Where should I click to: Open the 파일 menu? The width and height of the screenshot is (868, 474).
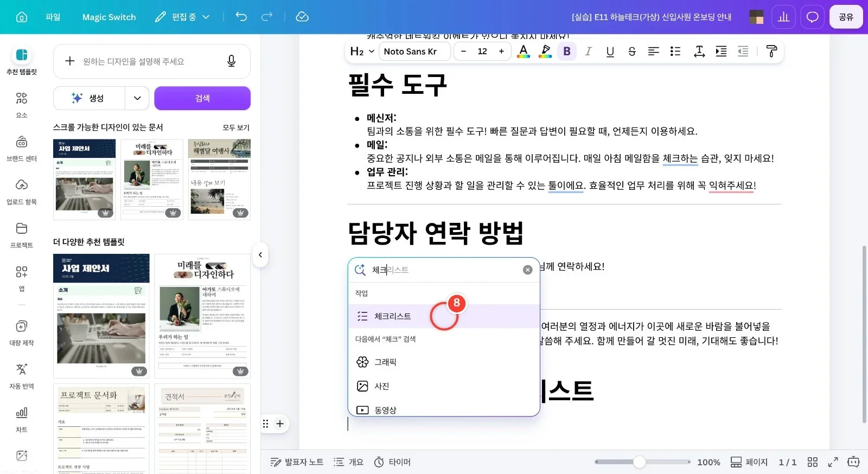click(x=53, y=17)
